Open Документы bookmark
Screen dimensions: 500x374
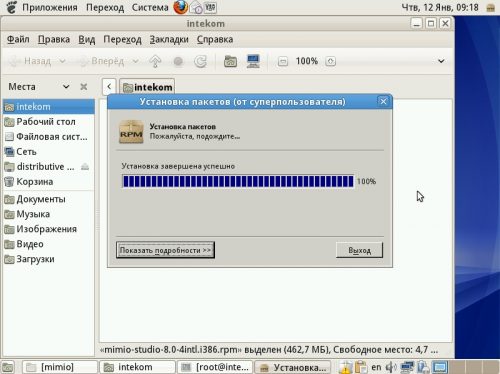[49, 199]
